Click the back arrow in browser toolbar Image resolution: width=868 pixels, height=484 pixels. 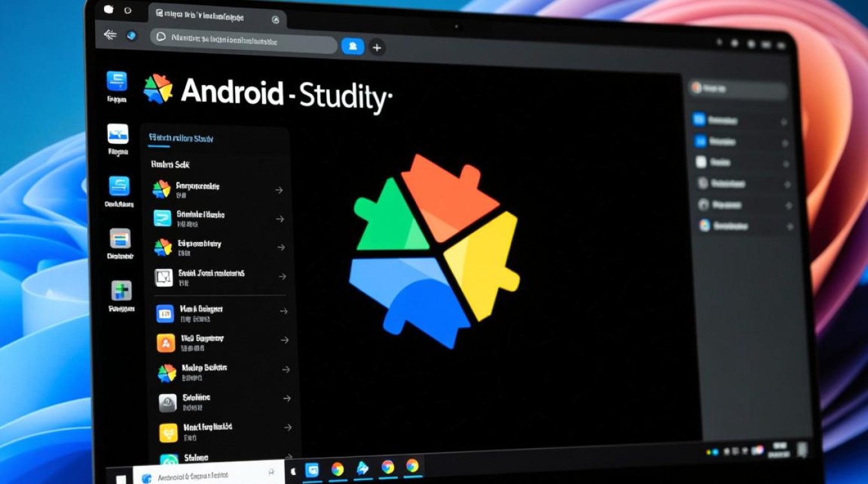point(110,35)
